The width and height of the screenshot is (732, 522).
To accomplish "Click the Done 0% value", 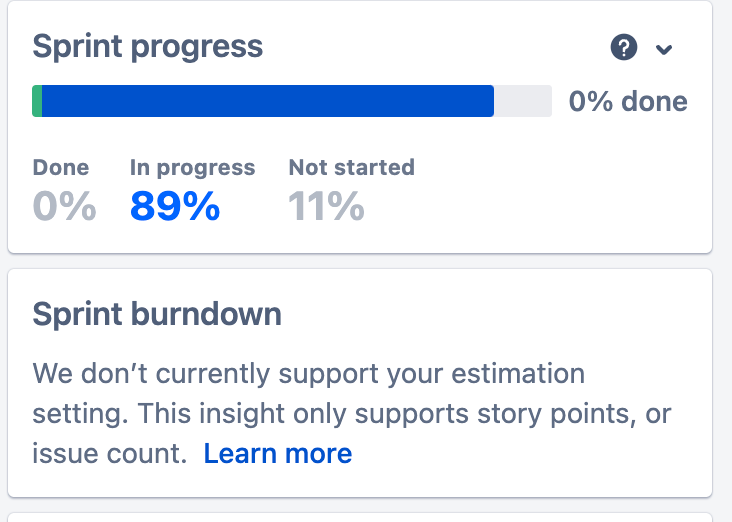I will (64, 206).
